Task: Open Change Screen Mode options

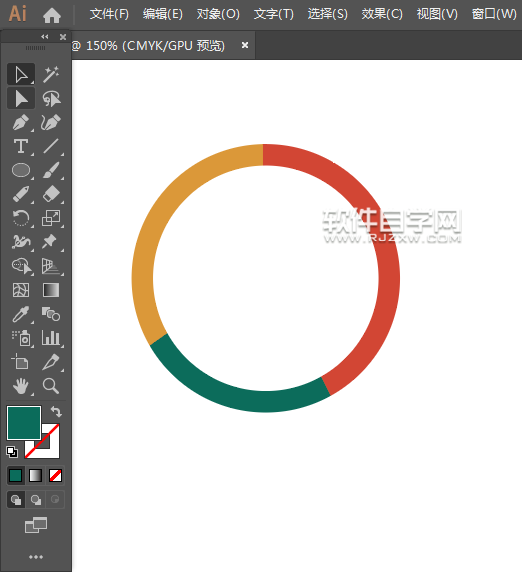Action: pos(36,525)
